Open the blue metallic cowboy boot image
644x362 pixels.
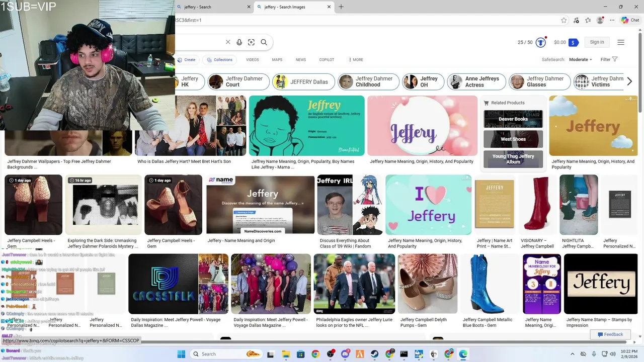coord(490,284)
